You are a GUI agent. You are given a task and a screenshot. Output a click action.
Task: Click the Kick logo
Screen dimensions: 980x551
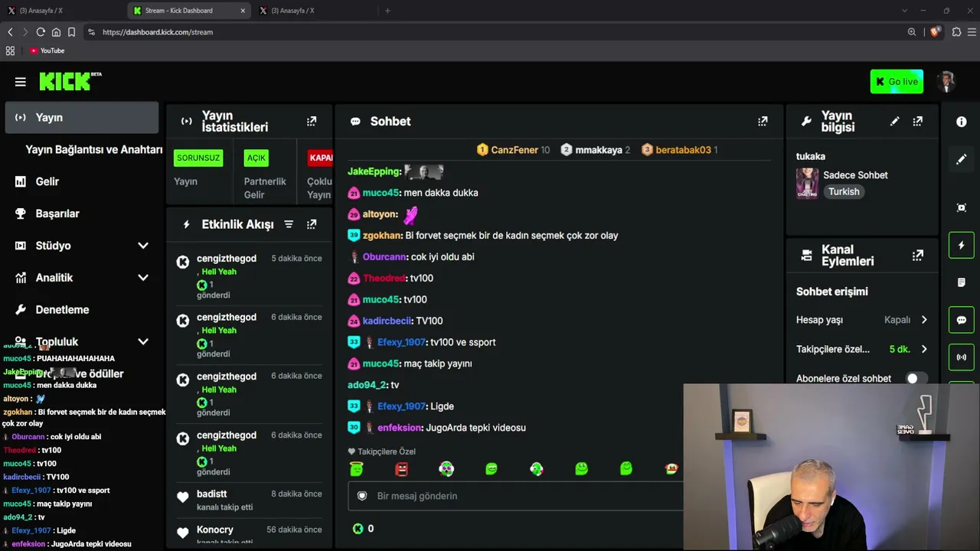(70, 81)
